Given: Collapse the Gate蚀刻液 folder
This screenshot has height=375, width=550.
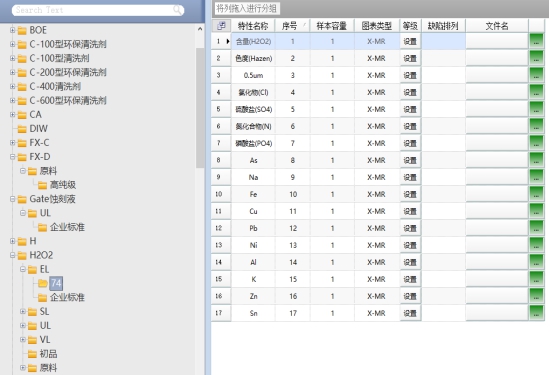Looking at the screenshot, I should tap(12, 199).
